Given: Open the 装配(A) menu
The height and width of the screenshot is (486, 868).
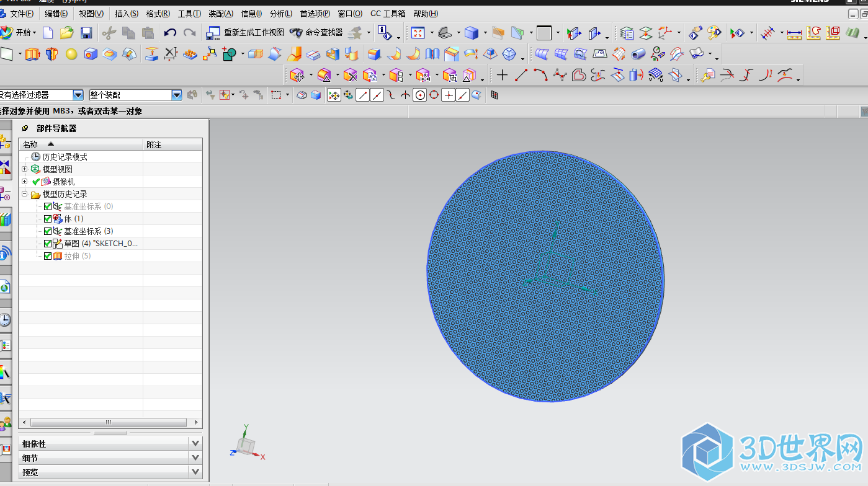Looking at the screenshot, I should tap(221, 14).
